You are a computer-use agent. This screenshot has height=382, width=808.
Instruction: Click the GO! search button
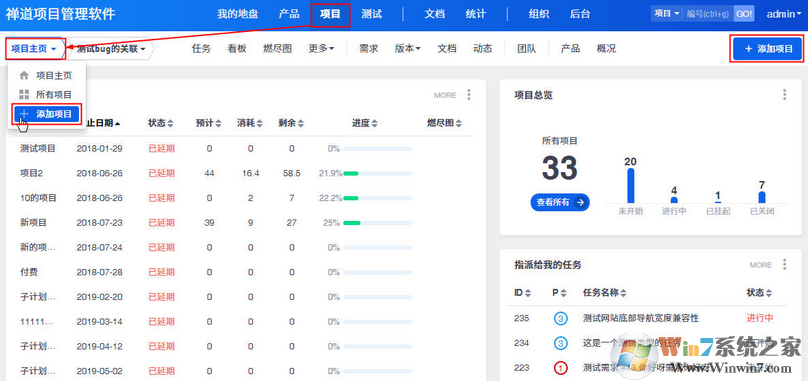744,14
